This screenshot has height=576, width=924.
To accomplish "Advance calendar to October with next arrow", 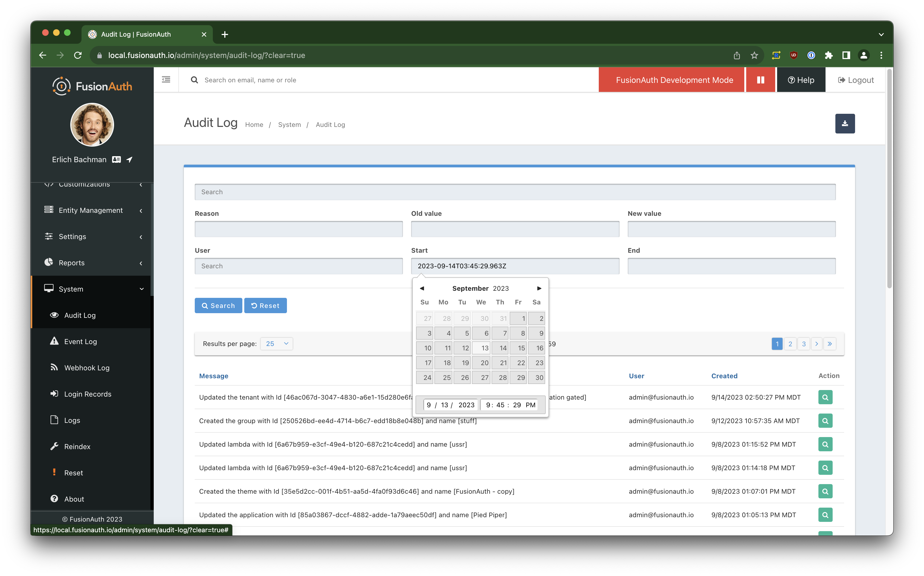I will point(539,288).
